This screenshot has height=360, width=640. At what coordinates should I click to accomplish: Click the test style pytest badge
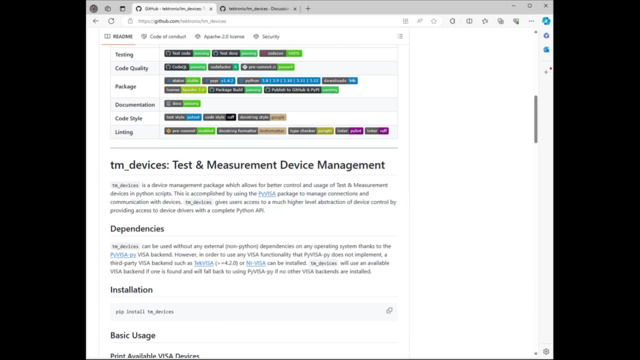183,117
